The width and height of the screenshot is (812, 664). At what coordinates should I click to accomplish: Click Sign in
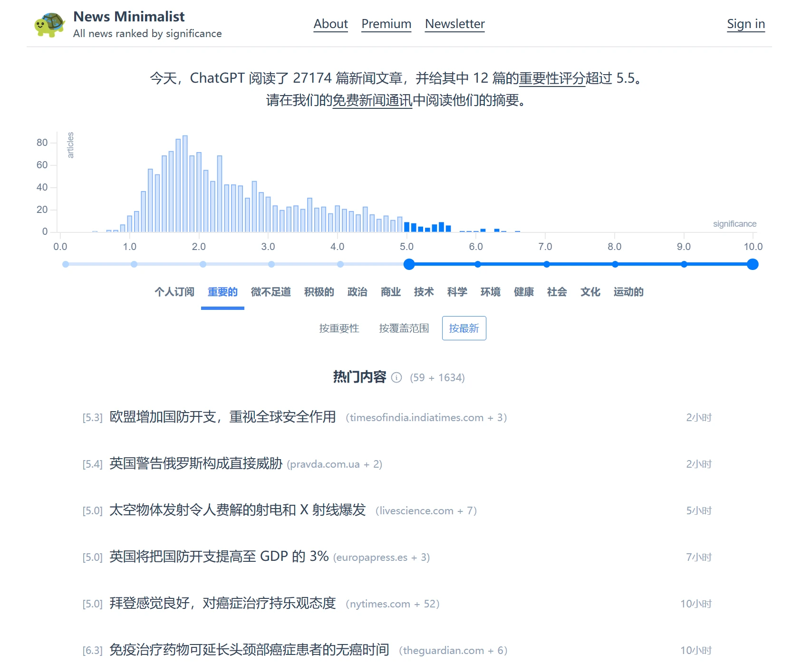[x=746, y=24]
